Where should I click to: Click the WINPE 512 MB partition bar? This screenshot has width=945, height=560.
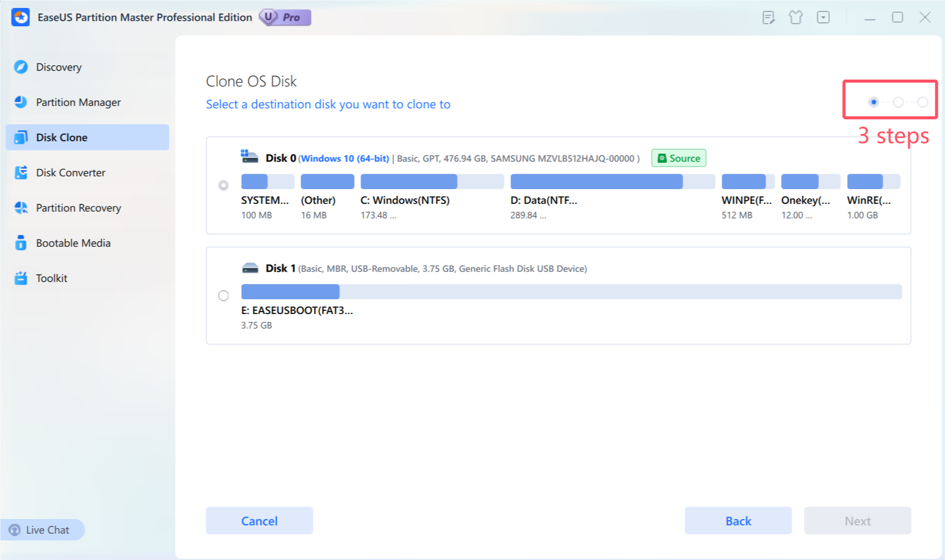click(x=748, y=182)
